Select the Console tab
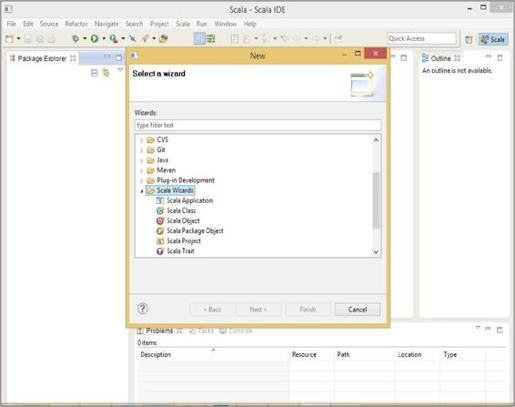This screenshot has width=515, height=407. (236, 331)
